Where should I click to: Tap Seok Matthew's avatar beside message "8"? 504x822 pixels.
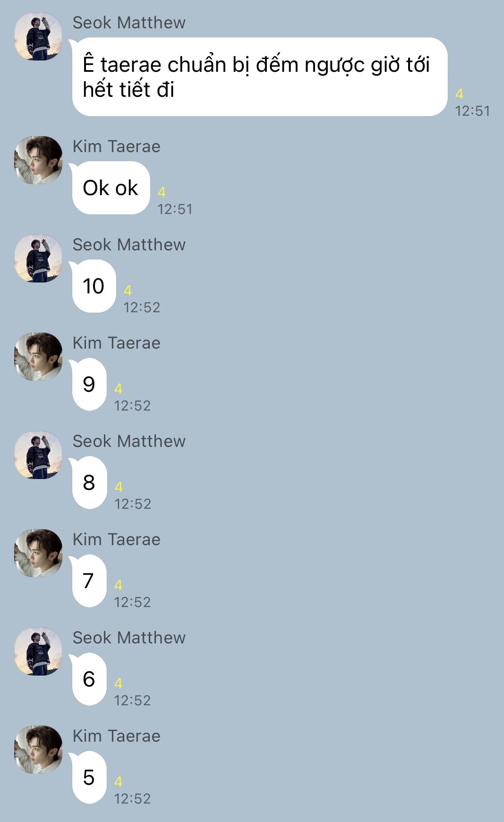[x=38, y=455]
